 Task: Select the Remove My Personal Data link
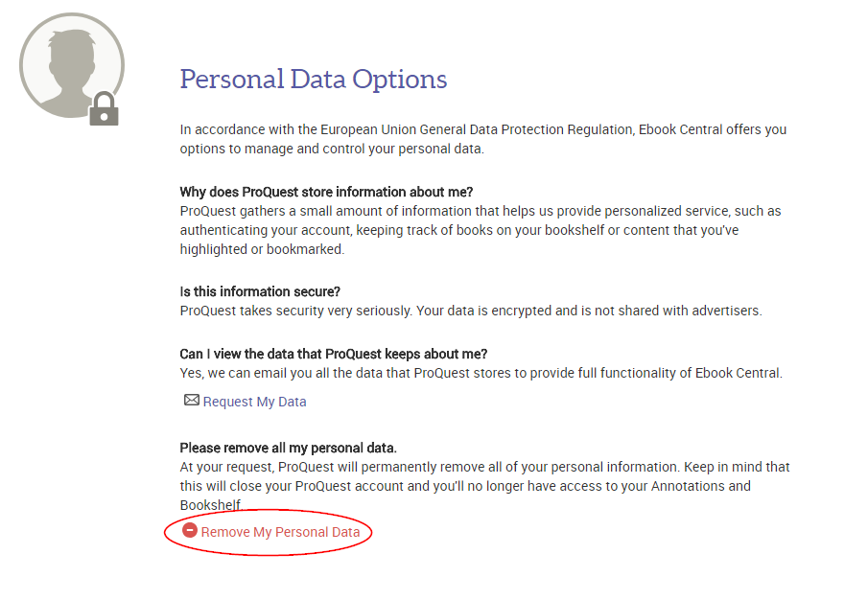point(280,532)
